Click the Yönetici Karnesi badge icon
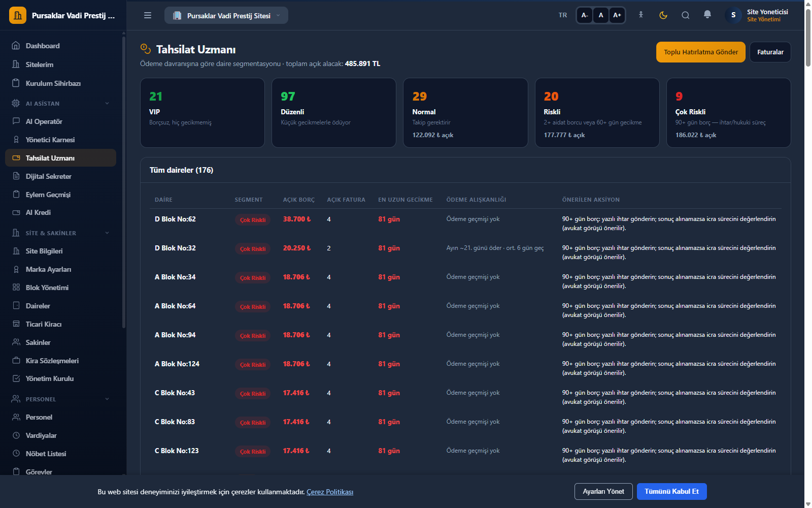This screenshot has width=812, height=508. pos(16,140)
